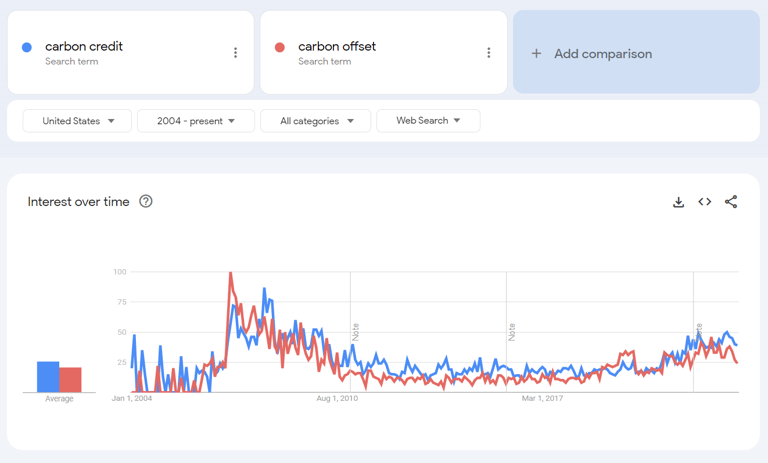This screenshot has width=768, height=463.
Task: Share the Interest over time chart
Action: point(731,202)
